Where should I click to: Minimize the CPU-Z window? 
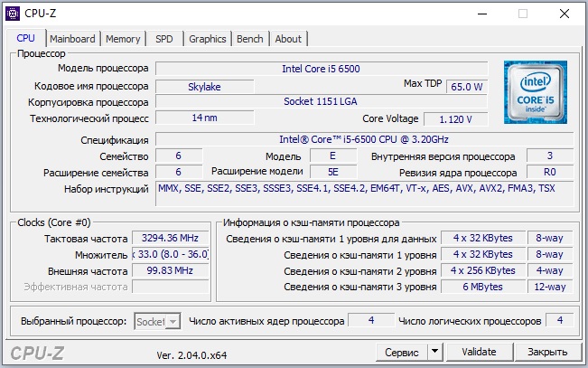click(x=482, y=14)
